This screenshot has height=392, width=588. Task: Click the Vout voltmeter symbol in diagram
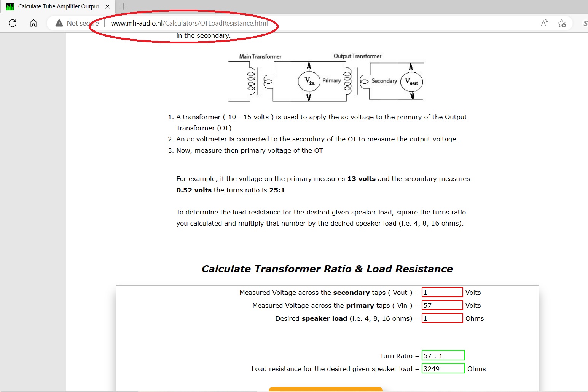click(x=411, y=82)
